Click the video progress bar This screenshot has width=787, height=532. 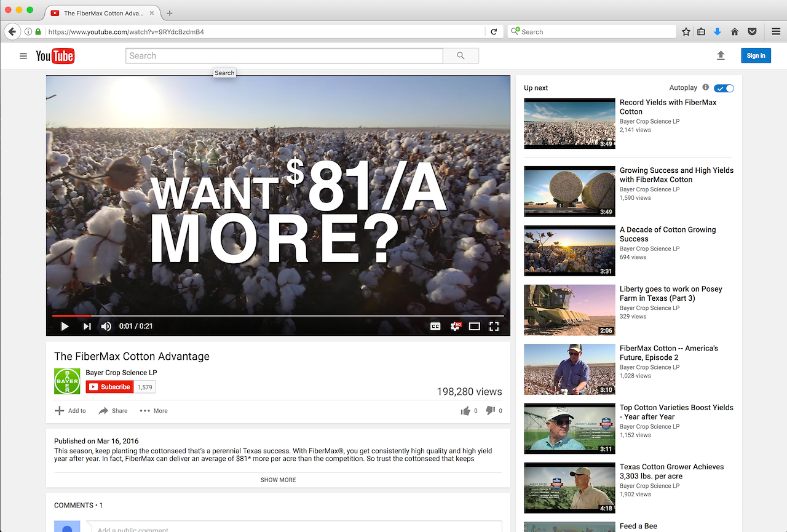pyautogui.click(x=277, y=316)
